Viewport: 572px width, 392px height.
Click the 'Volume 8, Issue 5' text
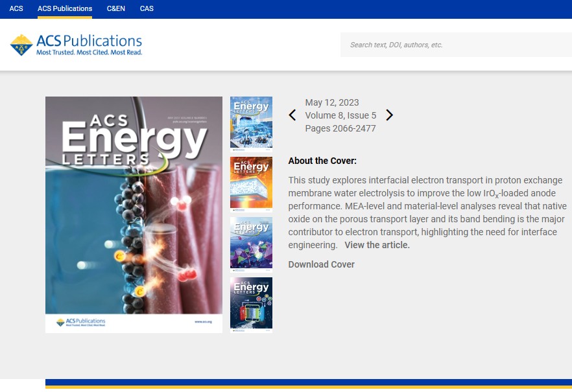pyautogui.click(x=340, y=115)
